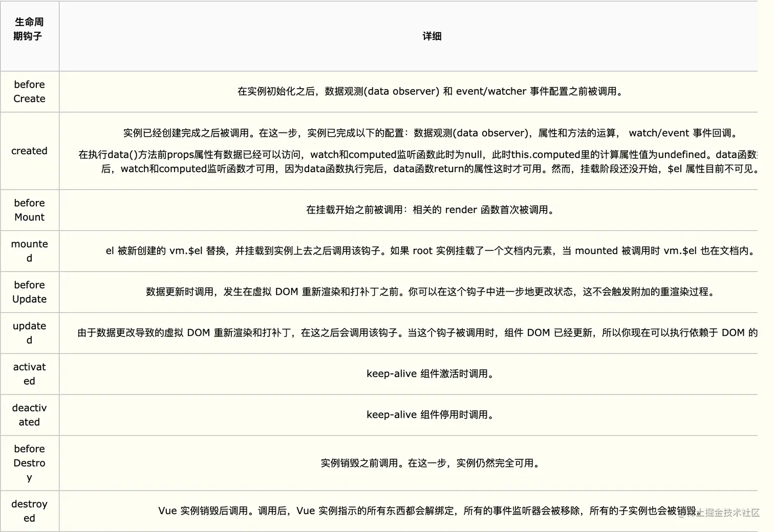
Task: Click the description Vue 实例销毁后调用
Action: pyautogui.click(x=430, y=511)
